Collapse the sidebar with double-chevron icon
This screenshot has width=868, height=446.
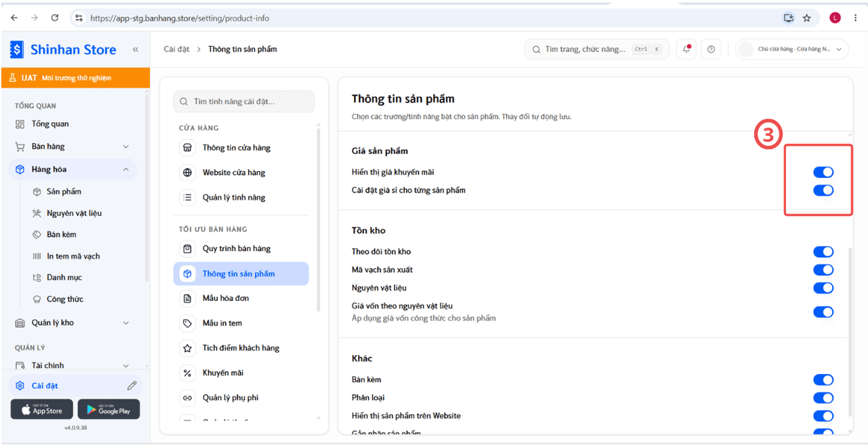(x=136, y=50)
